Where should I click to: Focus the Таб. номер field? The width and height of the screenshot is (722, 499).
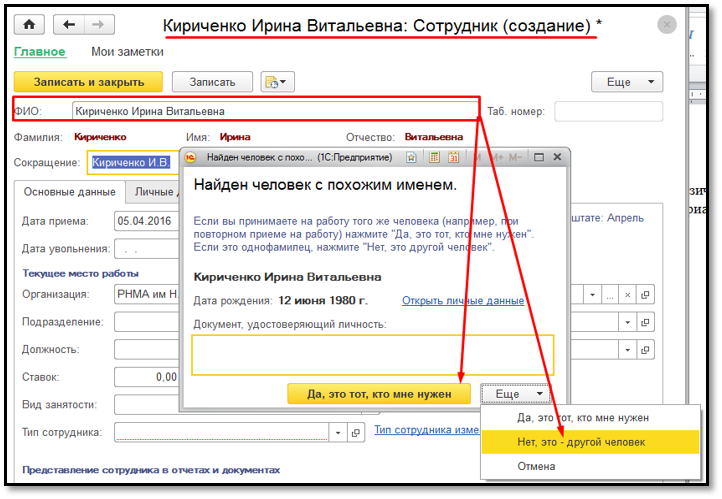[608, 111]
